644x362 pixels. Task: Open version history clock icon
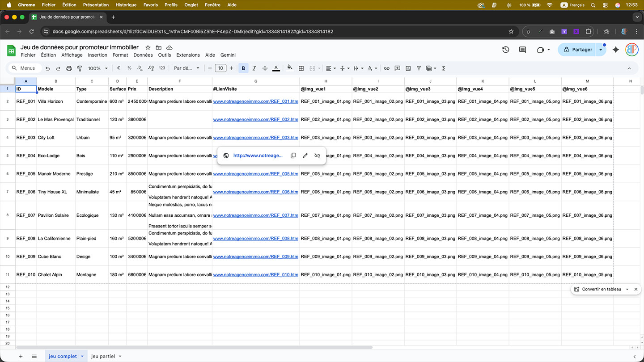click(x=505, y=50)
